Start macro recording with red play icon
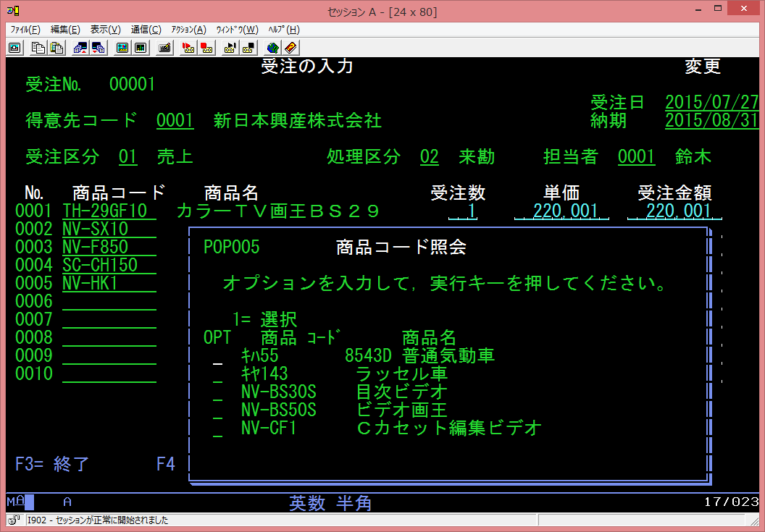This screenshot has width=765, height=532. 188,48
